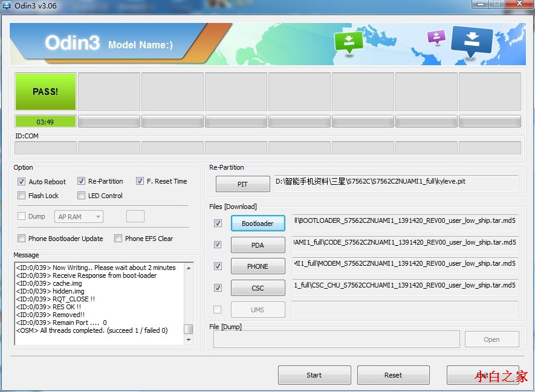Select 'All threads completed' log line
Image resolution: width=535 pixels, height=392 pixels.
coord(92,330)
